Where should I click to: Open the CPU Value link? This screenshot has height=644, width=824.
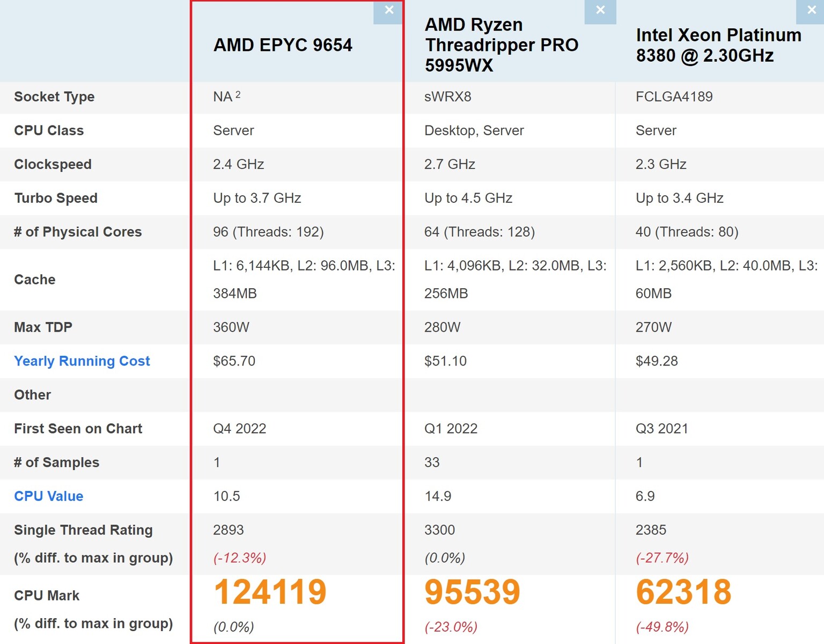[49, 496]
